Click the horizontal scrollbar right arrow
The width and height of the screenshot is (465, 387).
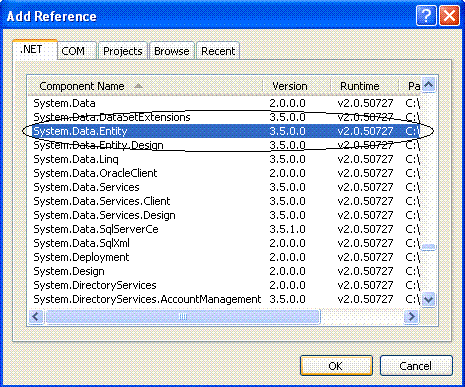click(412, 316)
